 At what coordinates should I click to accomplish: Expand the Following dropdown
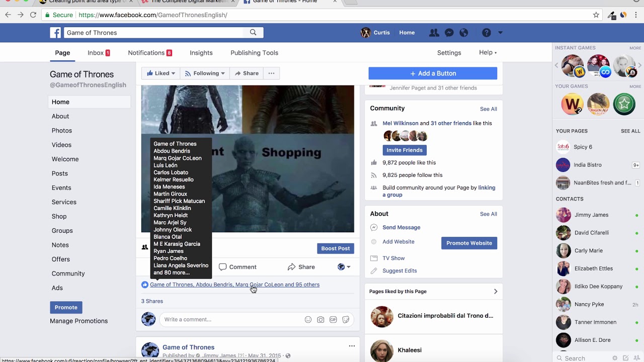point(205,73)
